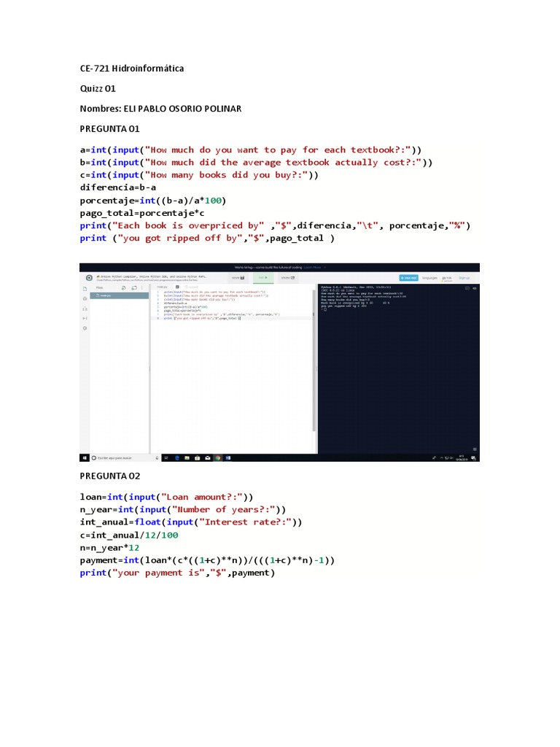Open the talk menu item
This screenshot has width=560, height=747.
point(447,278)
